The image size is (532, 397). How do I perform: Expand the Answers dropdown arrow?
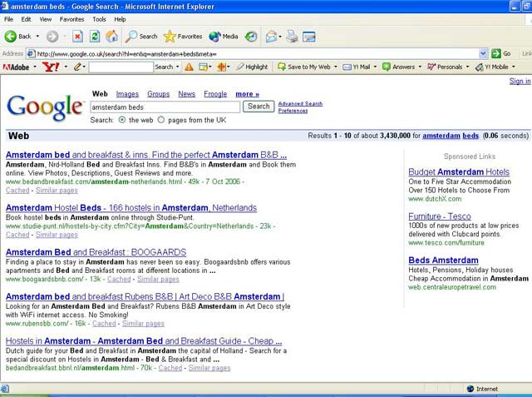[x=420, y=67]
